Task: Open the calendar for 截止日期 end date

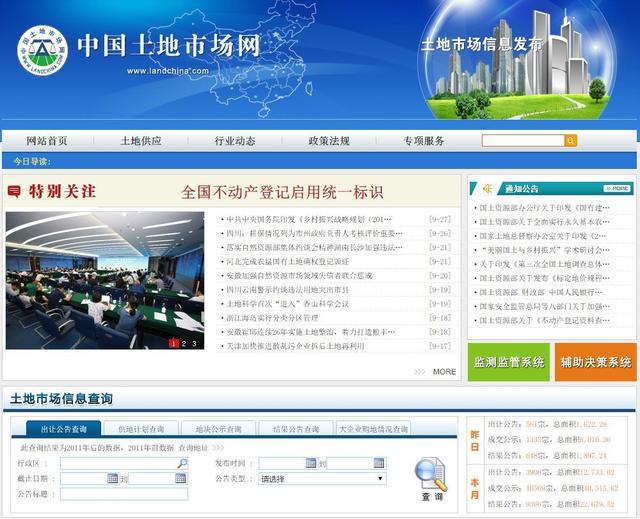Action: (180, 478)
